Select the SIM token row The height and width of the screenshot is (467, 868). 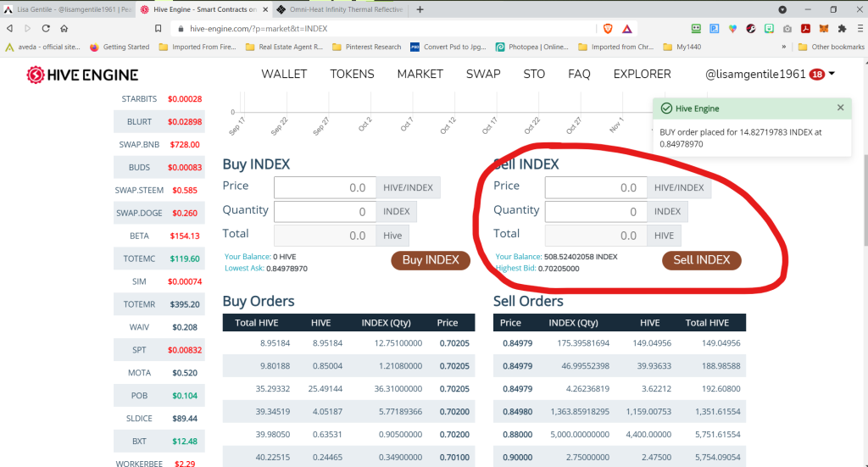[159, 281]
